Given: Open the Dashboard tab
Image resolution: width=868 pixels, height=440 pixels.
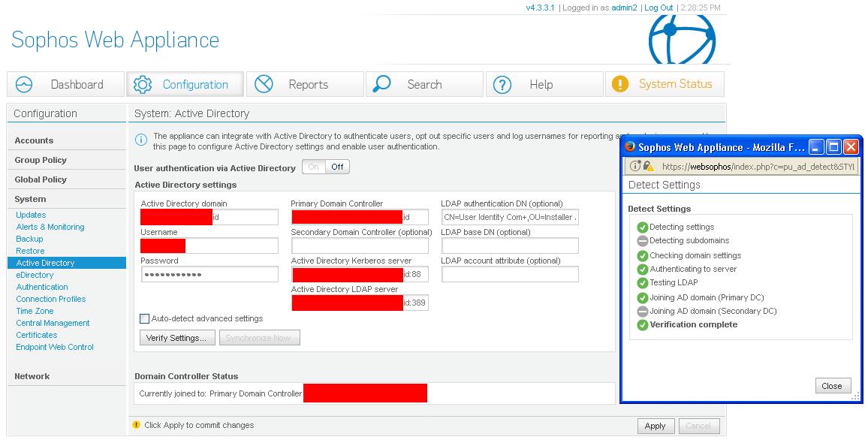Looking at the screenshot, I should pos(66,84).
